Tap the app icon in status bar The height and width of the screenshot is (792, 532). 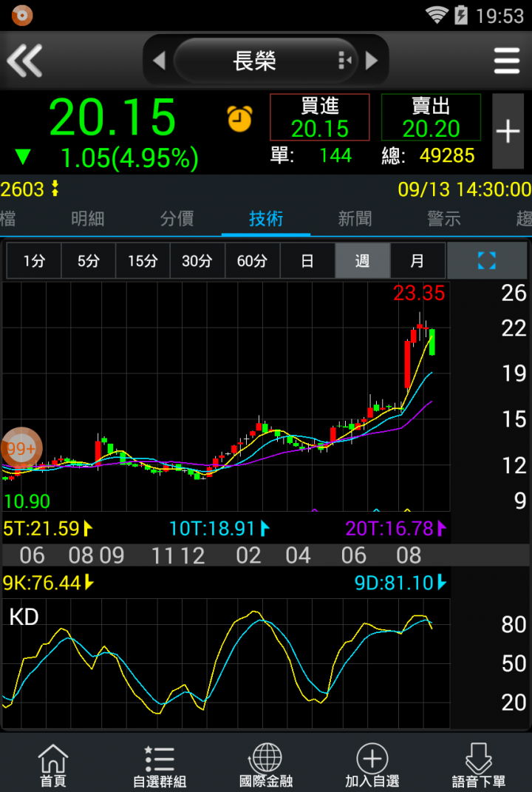[22, 15]
